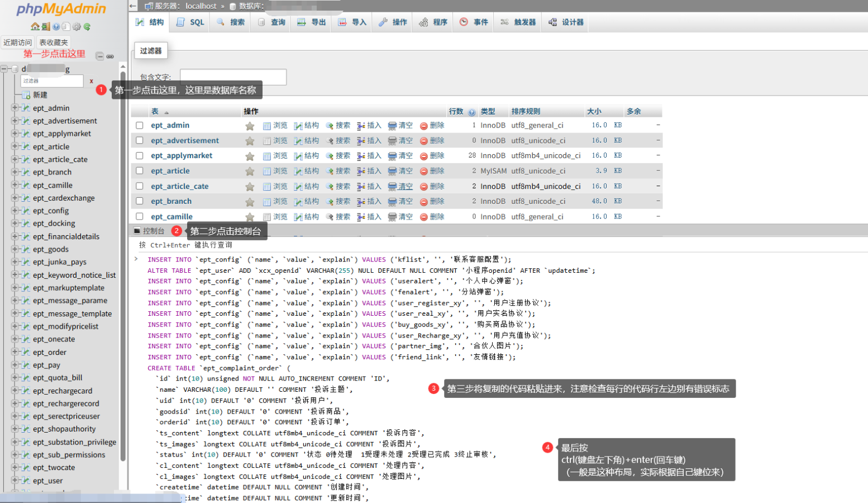
Task: Click ept_order table icon in tree
Action: pos(25,352)
